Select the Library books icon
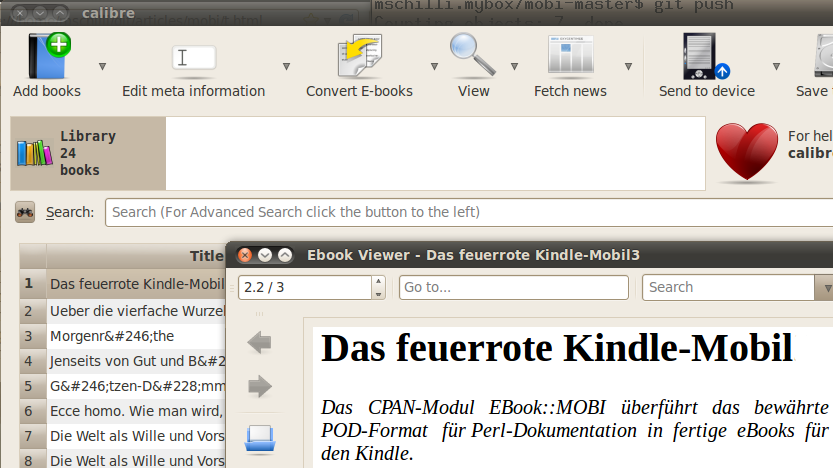 point(35,153)
